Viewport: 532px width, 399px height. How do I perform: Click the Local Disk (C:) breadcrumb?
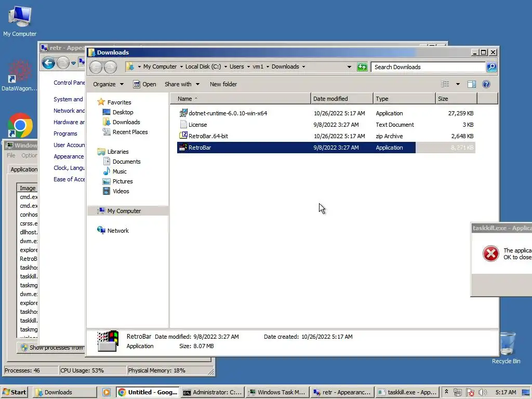[x=203, y=67]
